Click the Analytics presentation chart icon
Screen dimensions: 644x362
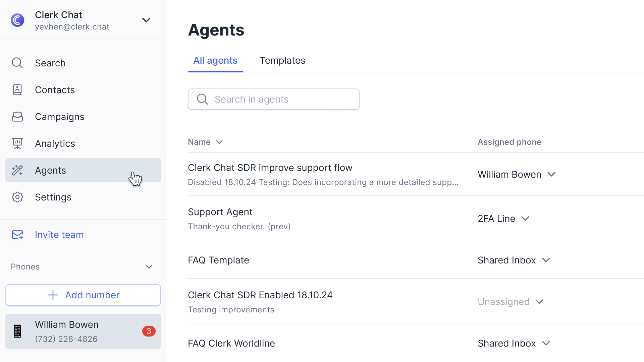pos(17,143)
